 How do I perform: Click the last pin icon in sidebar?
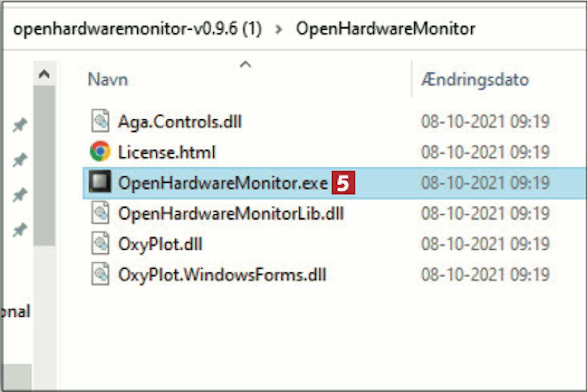click(20, 230)
